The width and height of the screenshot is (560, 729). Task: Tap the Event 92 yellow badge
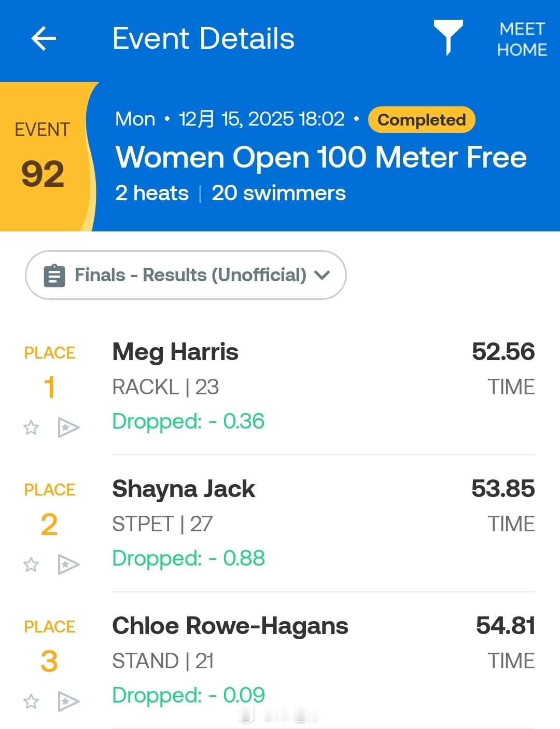43,157
